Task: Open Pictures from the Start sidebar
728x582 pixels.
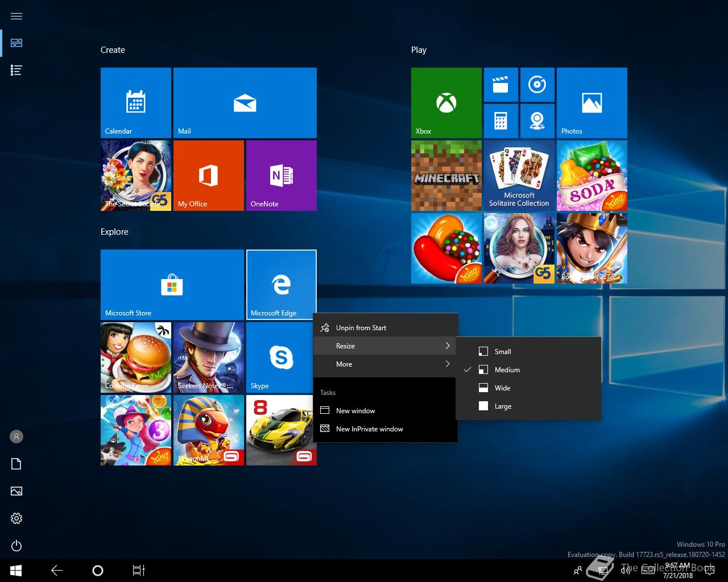Action: (x=16, y=491)
